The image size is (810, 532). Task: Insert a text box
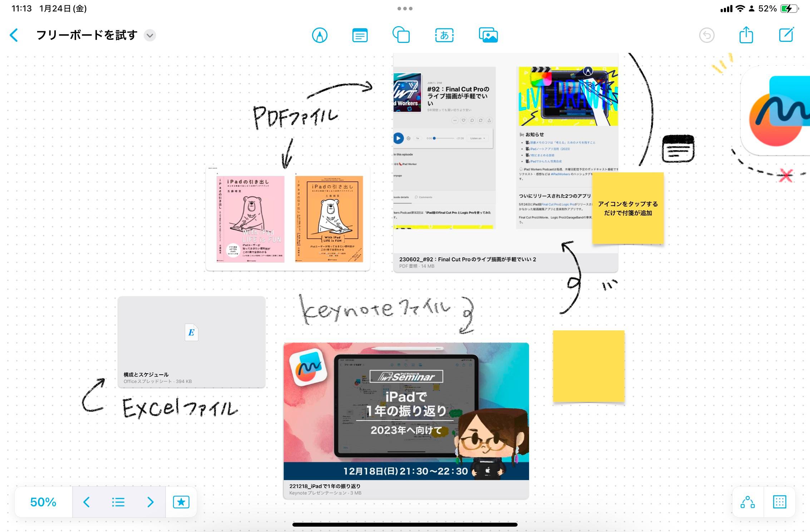click(x=444, y=35)
